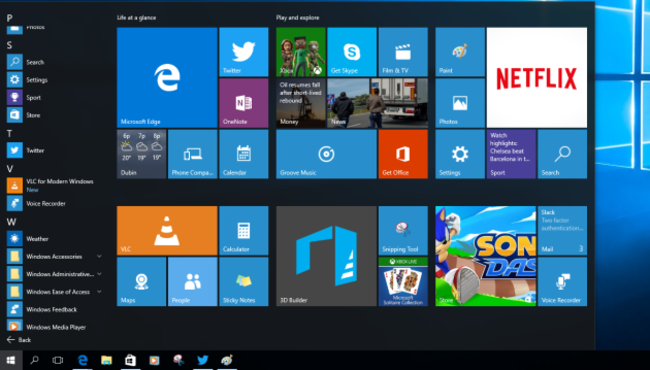
Task: Open File Explorer from the taskbar
Action: click(107, 360)
